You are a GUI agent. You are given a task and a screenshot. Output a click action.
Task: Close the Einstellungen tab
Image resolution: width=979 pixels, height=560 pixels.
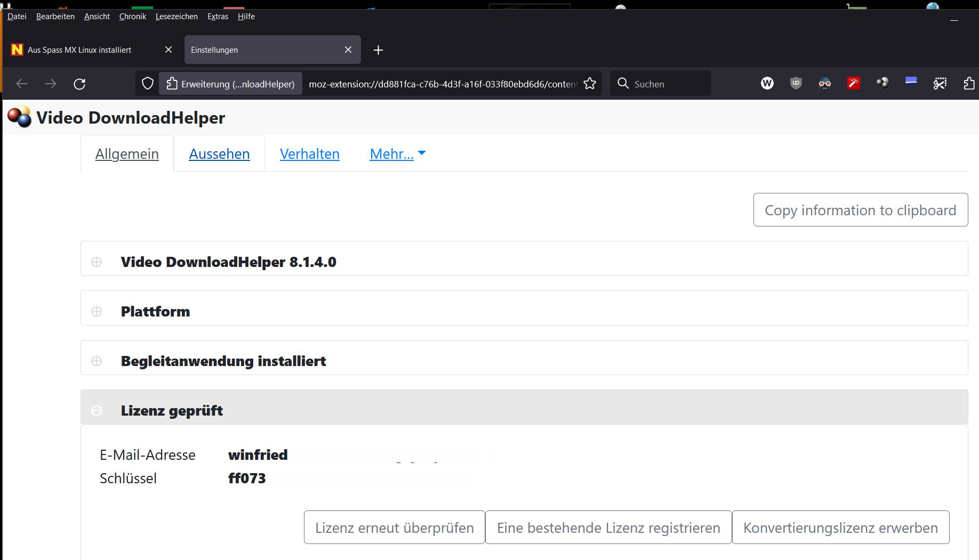348,50
